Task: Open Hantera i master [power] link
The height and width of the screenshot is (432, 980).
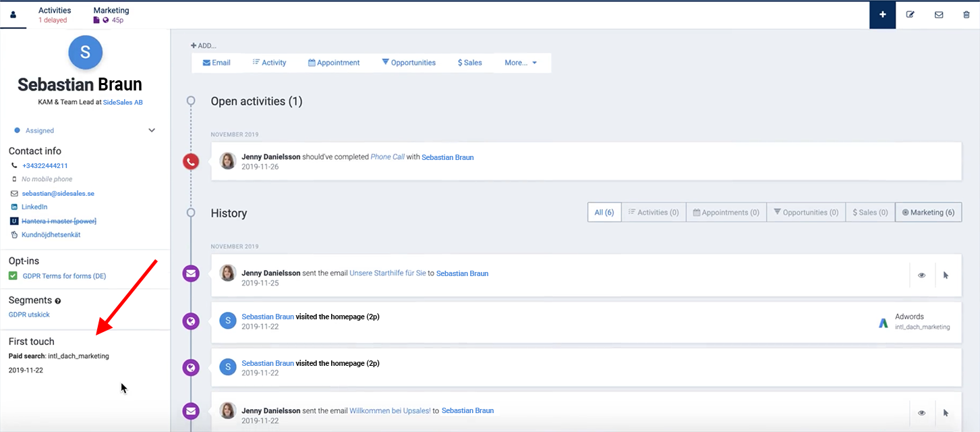Action: click(59, 221)
